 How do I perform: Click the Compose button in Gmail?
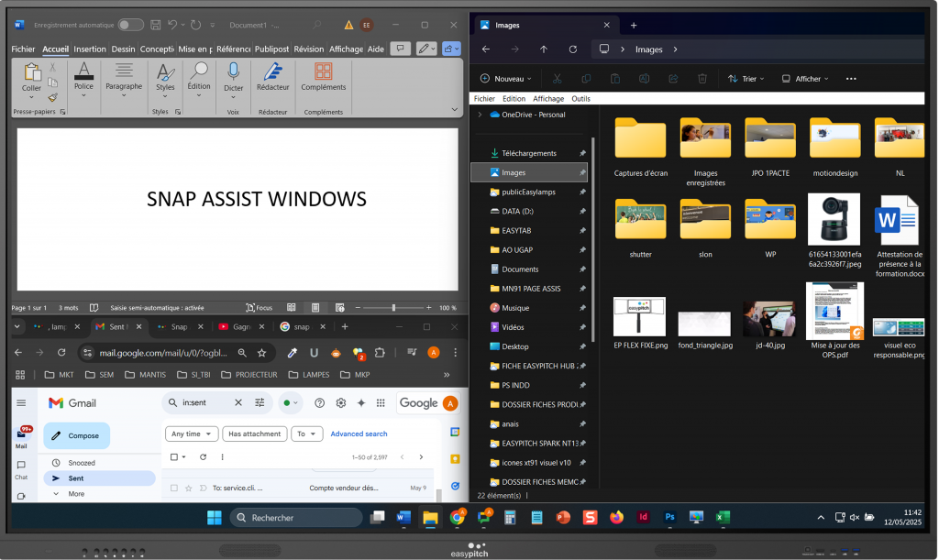[x=76, y=436]
